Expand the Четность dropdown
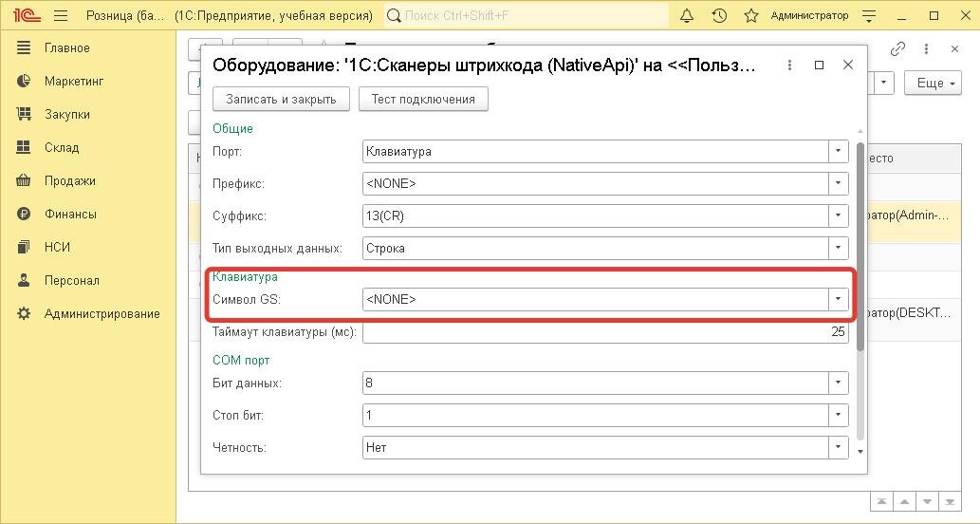The height and width of the screenshot is (524, 980). (x=838, y=447)
